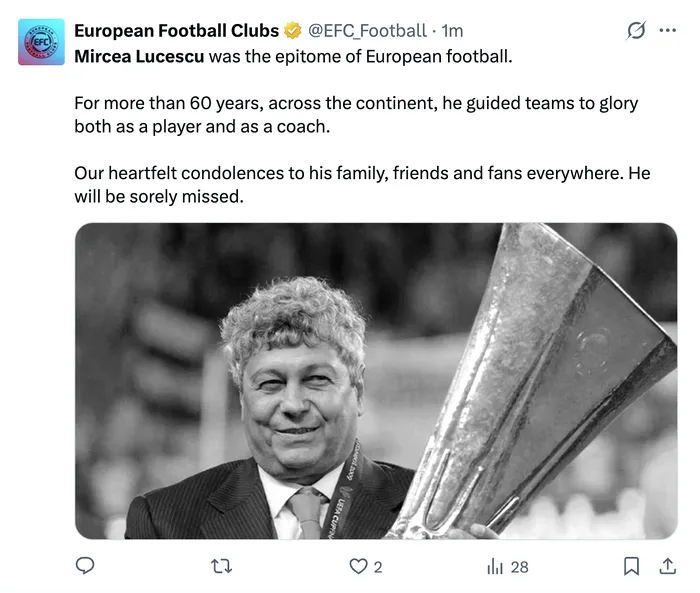Screen dimensions: 700x593
Task: Click the repost arrows icon
Action: pos(222,566)
